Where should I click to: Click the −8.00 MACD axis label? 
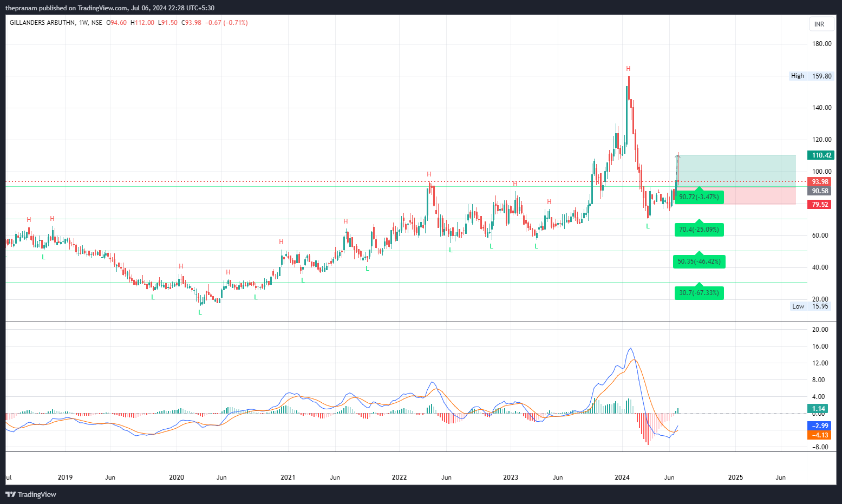819,447
